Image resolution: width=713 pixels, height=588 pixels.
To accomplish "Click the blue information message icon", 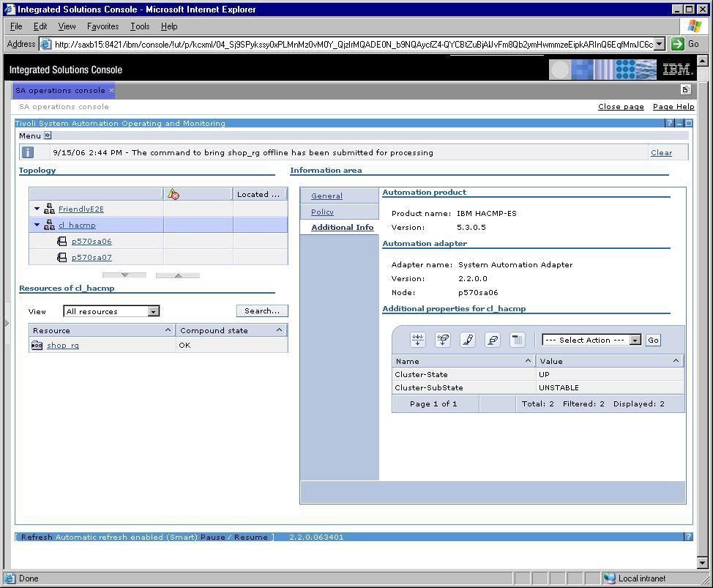I will (x=28, y=152).
